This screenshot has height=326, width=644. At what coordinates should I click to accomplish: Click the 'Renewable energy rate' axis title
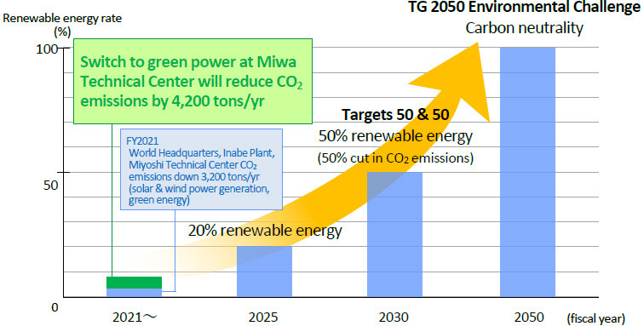point(62,19)
